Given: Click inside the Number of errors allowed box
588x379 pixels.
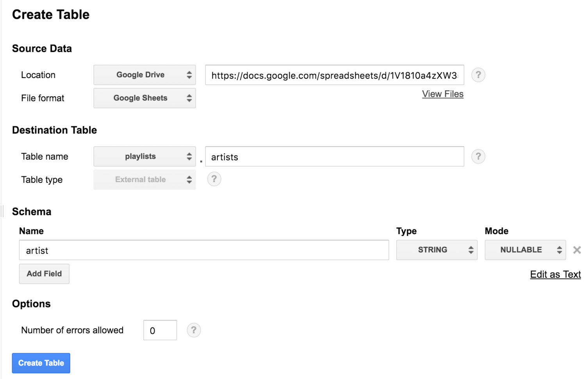Looking at the screenshot, I should pyautogui.click(x=160, y=330).
